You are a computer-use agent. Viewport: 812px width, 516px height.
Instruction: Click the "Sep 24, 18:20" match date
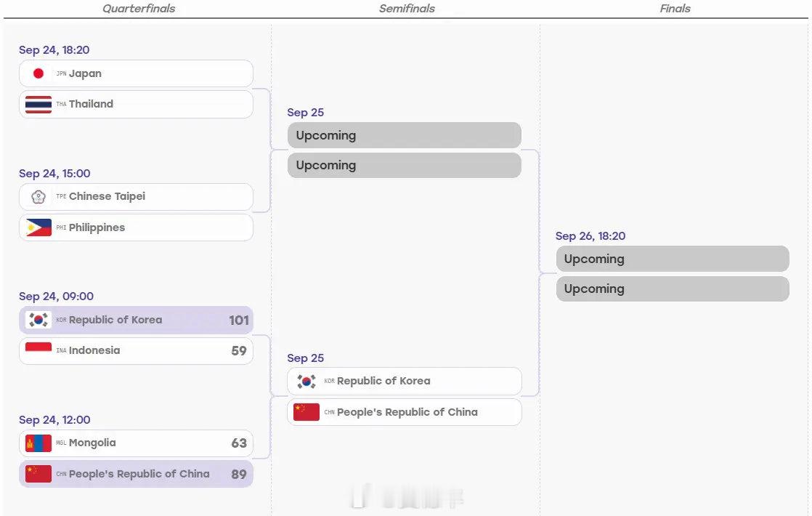[54, 49]
